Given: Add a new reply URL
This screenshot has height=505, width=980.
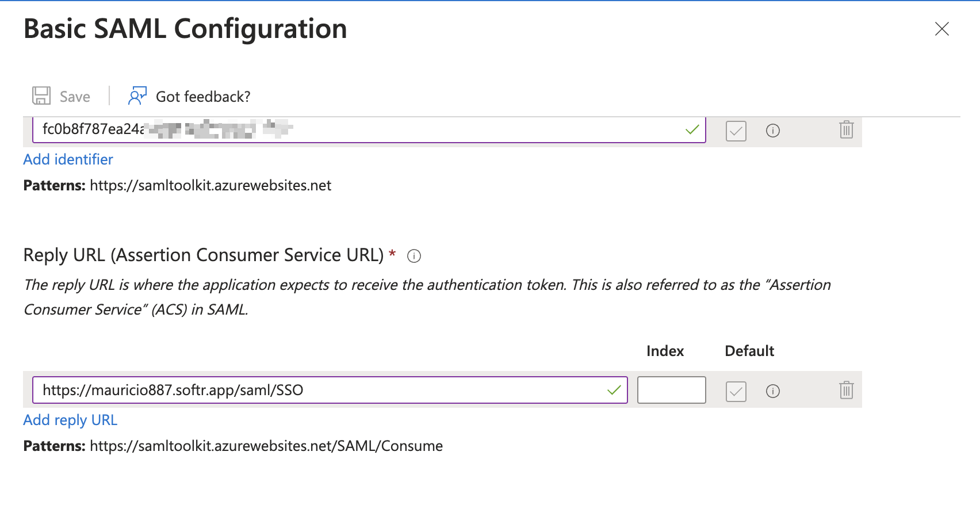Looking at the screenshot, I should click(70, 420).
